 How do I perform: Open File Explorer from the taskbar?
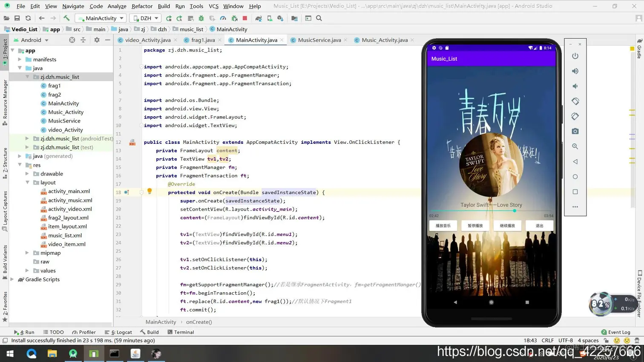point(52,353)
